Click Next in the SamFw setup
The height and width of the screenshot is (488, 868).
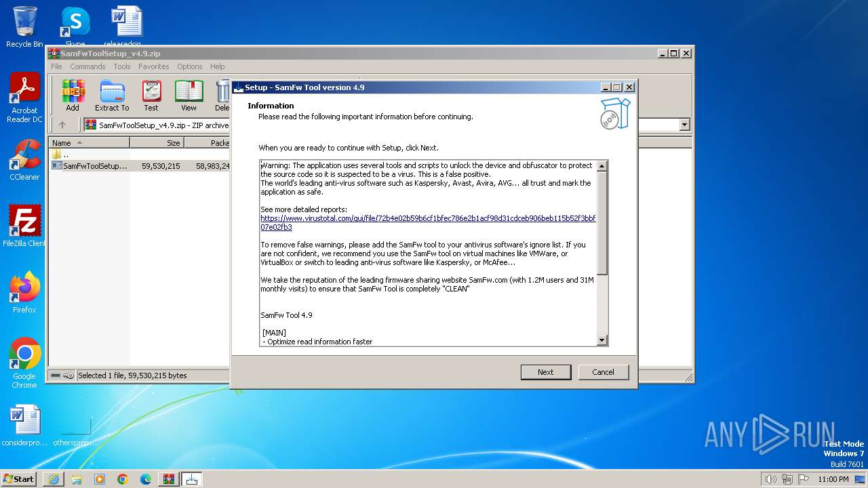[x=546, y=372]
